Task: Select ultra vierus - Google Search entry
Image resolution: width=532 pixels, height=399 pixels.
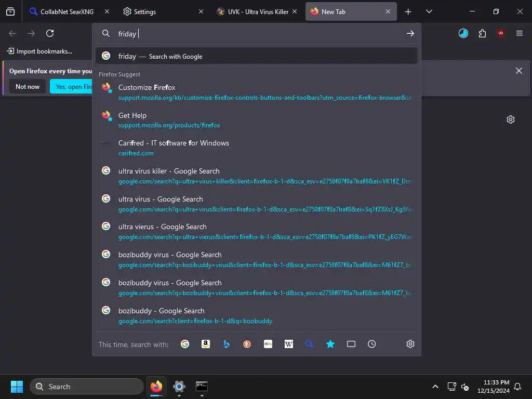Action: coord(257,232)
